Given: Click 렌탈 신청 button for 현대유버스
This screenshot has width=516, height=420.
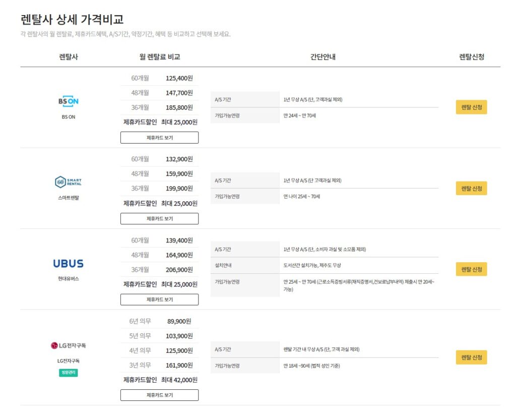Looking at the screenshot, I should click(x=471, y=269).
